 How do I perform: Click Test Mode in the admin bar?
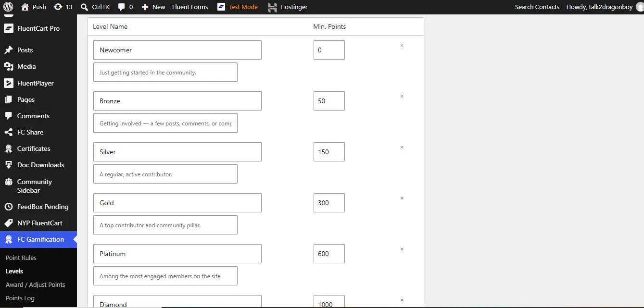238,7
